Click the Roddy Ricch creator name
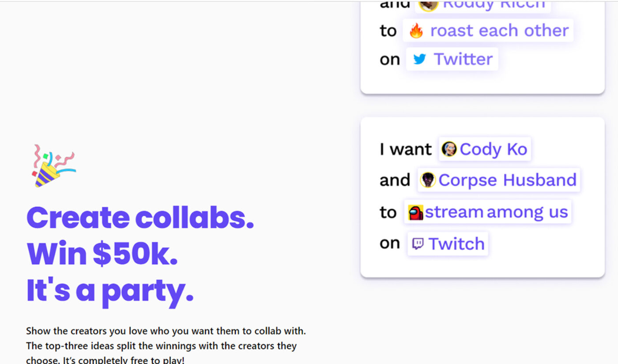Image resolution: width=618 pixels, height=364 pixels. pyautogui.click(x=494, y=5)
